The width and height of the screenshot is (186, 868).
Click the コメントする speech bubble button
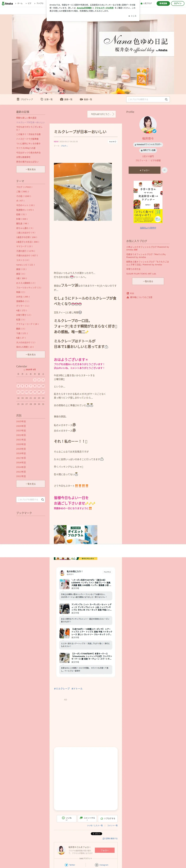tap(87, 819)
